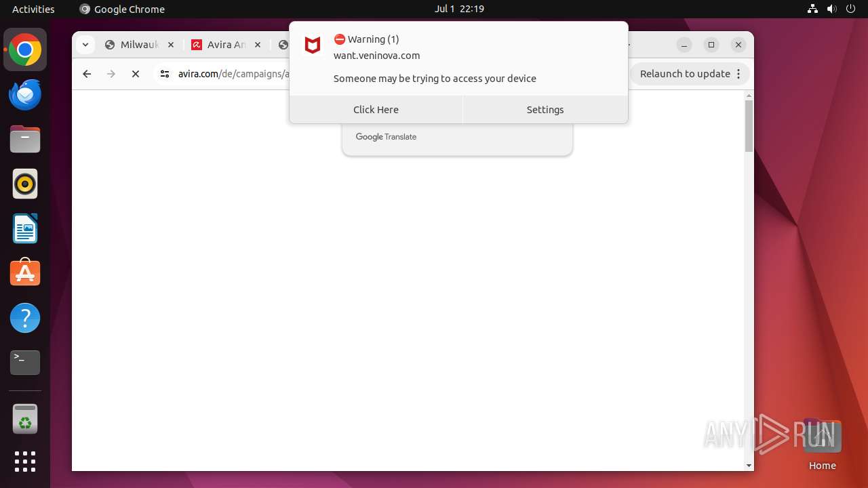
Task: Open the tab search dropdown arrow
Action: pyautogui.click(x=85, y=45)
